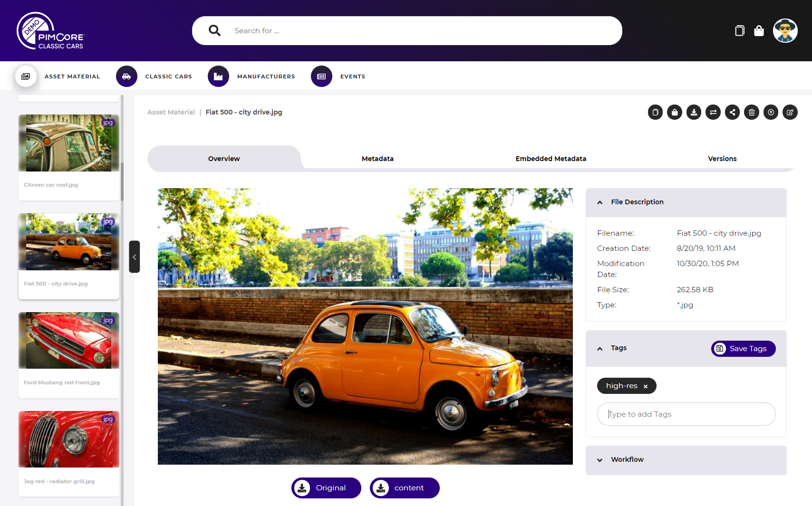This screenshot has width=812, height=506.
Task: Collapse the Tags section
Action: [600, 349]
